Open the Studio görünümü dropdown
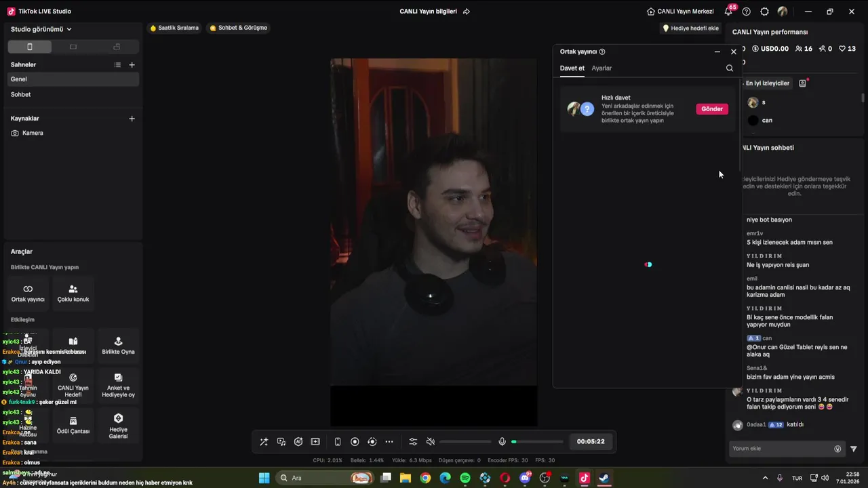The image size is (868, 488). point(41,29)
